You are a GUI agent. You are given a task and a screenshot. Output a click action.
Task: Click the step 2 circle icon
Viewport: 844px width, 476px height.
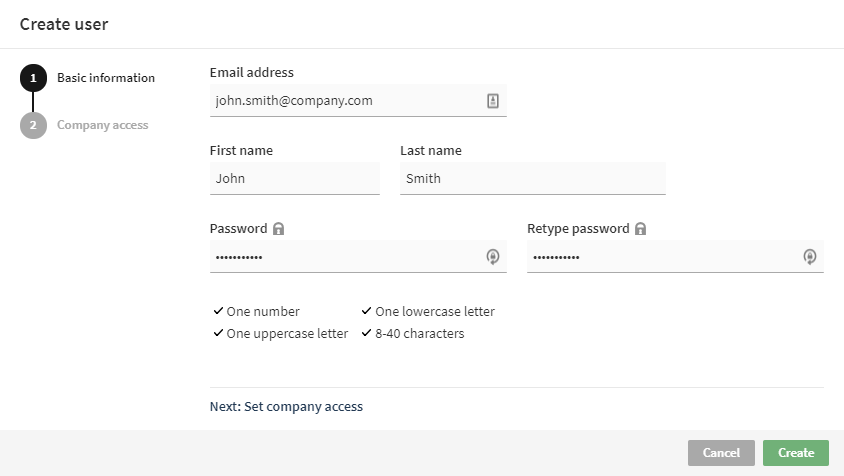point(33,126)
